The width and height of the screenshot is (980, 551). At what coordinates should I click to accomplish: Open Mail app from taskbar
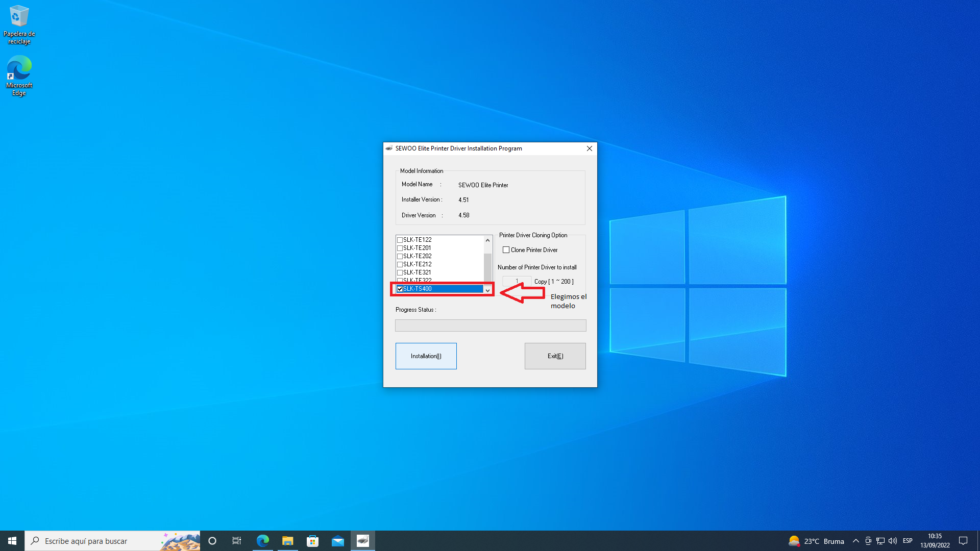337,541
